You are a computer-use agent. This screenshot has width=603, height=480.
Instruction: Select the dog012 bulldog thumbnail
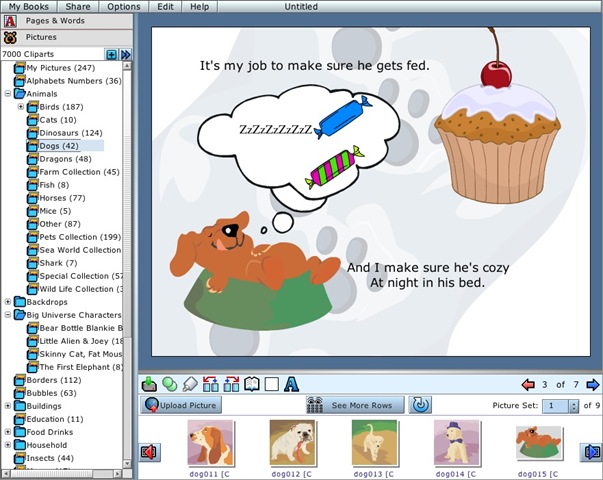click(292, 443)
